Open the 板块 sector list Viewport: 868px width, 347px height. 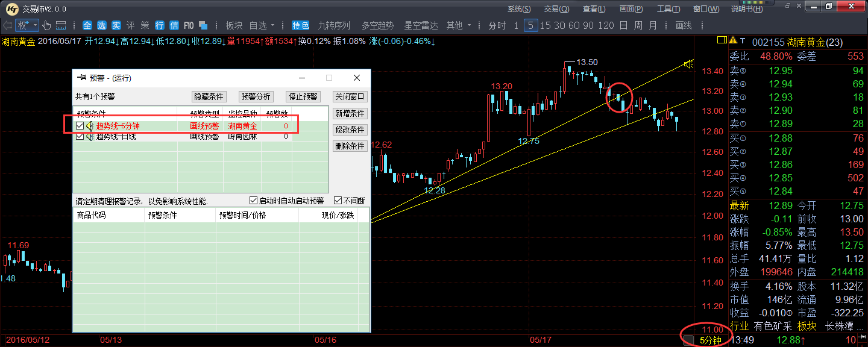coord(234,25)
